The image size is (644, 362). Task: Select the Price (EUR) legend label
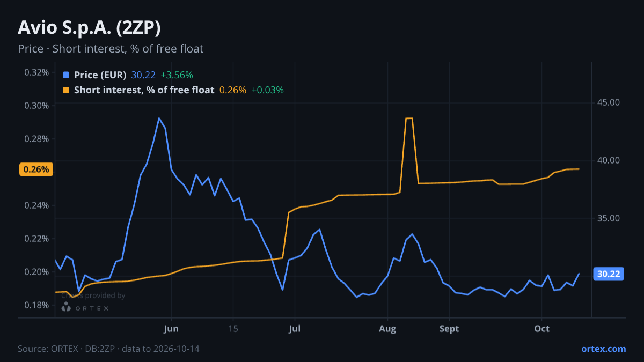click(x=100, y=75)
